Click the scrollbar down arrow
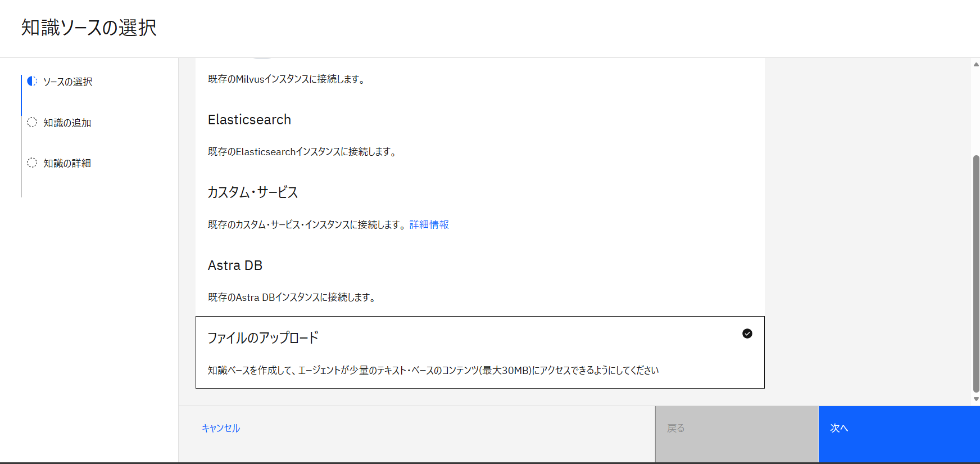980x464 pixels. pyautogui.click(x=976, y=399)
